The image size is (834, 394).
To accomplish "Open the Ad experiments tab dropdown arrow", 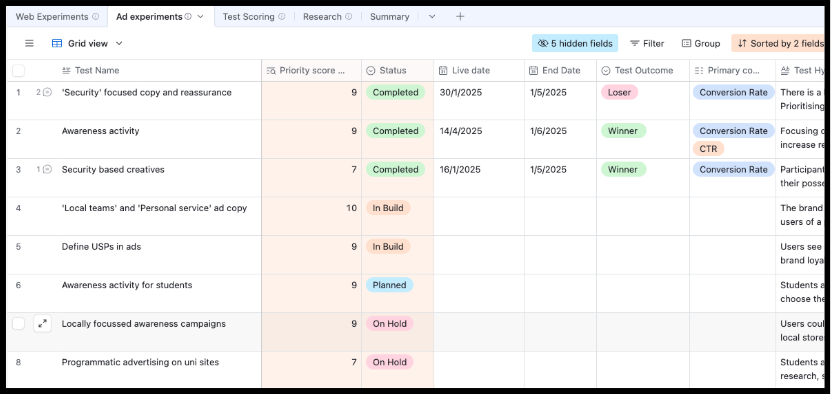I will pos(201,16).
